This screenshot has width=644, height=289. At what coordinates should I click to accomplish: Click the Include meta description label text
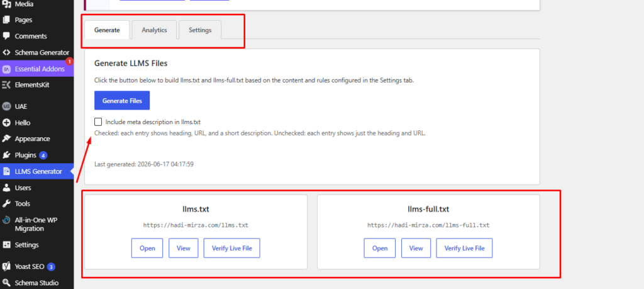pos(153,122)
